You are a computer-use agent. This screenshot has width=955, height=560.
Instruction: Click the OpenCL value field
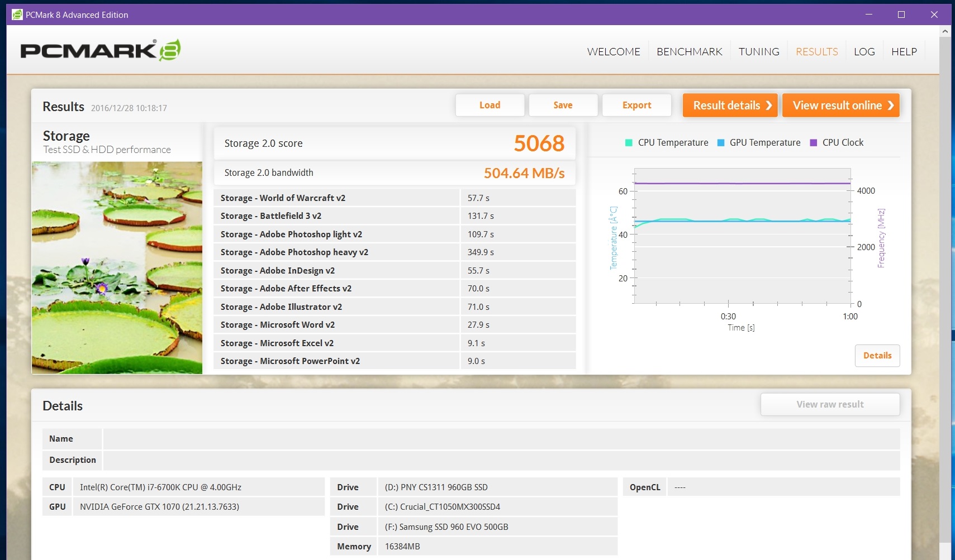coord(783,487)
